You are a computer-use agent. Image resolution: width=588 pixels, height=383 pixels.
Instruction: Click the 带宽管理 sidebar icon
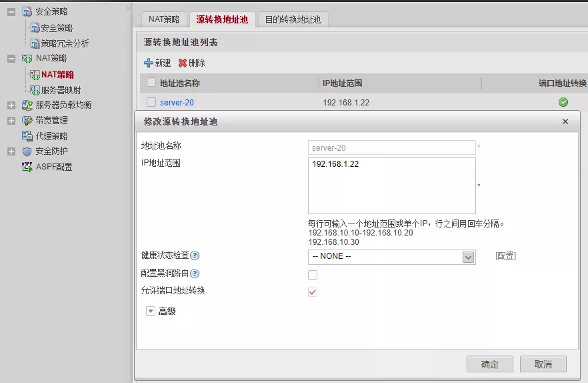point(27,121)
